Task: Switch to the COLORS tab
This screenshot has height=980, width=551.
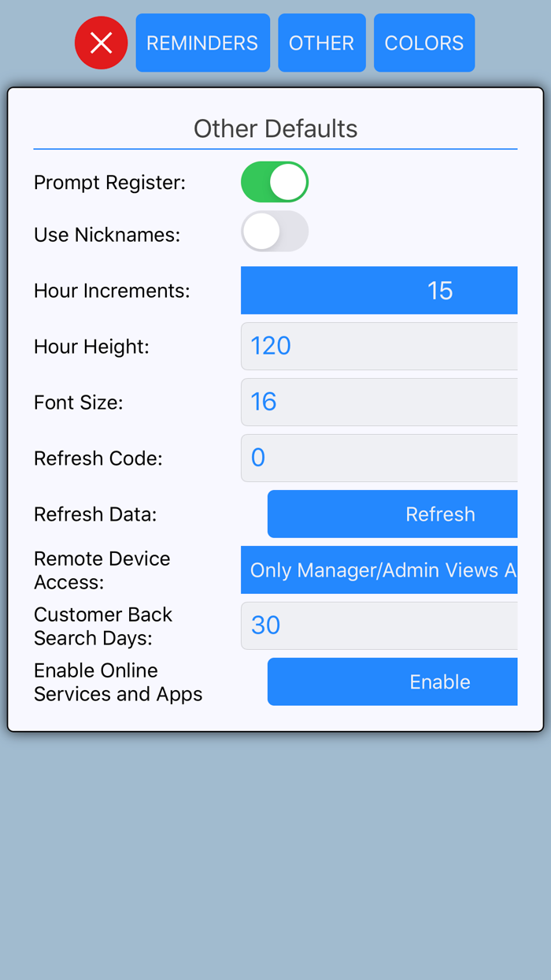Action: (x=423, y=43)
